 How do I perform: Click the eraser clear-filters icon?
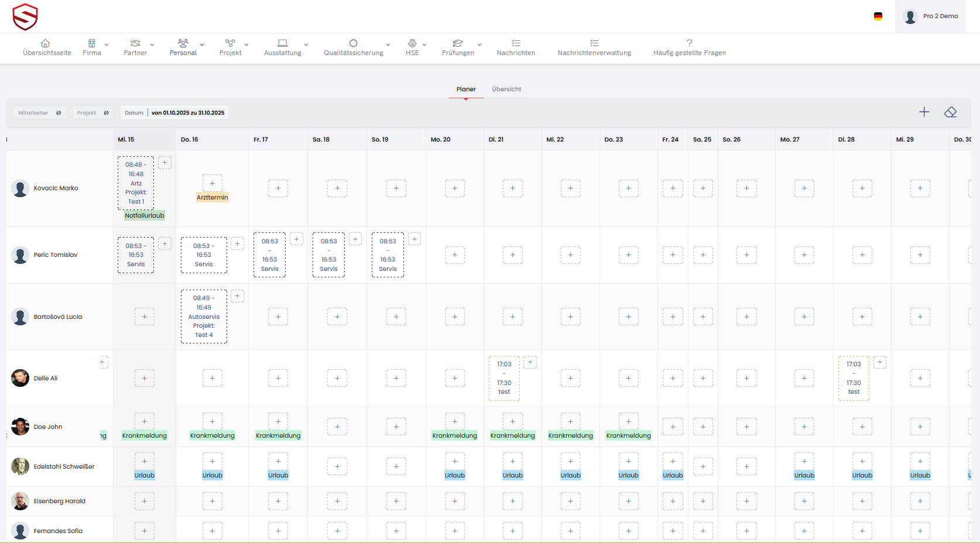pos(950,112)
